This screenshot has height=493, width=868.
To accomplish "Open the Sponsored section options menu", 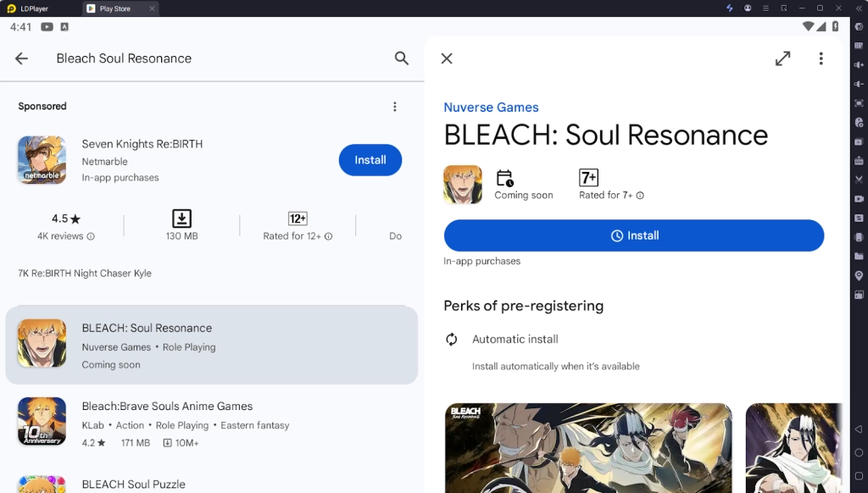I will click(394, 107).
